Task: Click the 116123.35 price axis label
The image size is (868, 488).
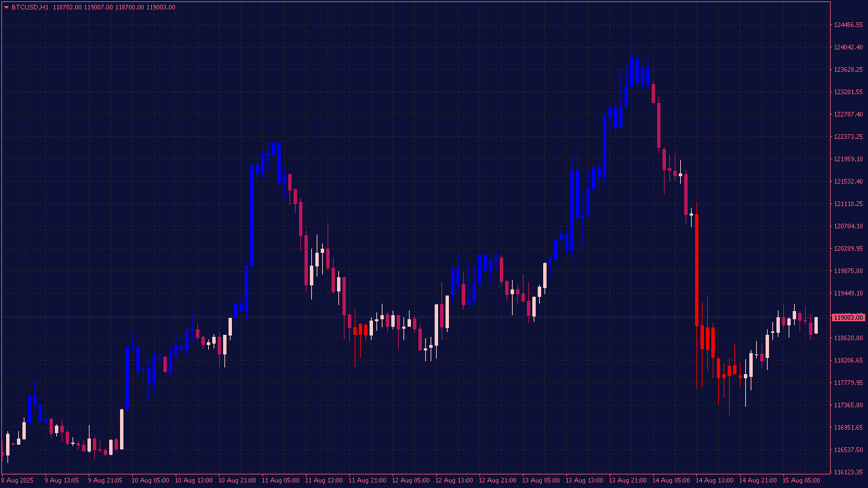Action: tap(848, 472)
